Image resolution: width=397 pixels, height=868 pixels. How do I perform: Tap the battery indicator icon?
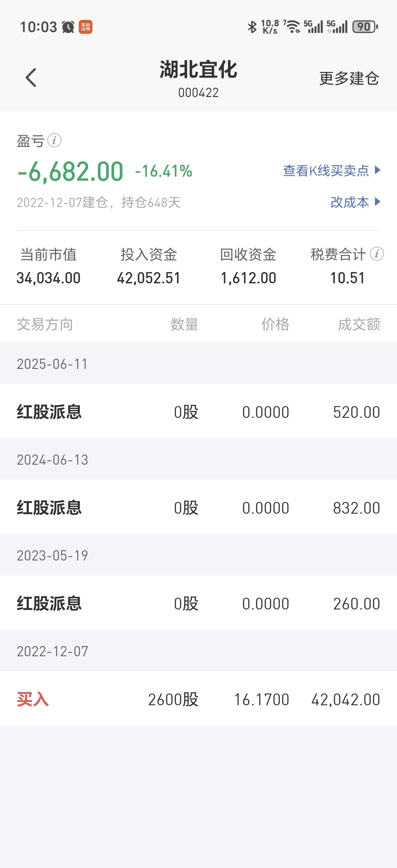(x=365, y=27)
